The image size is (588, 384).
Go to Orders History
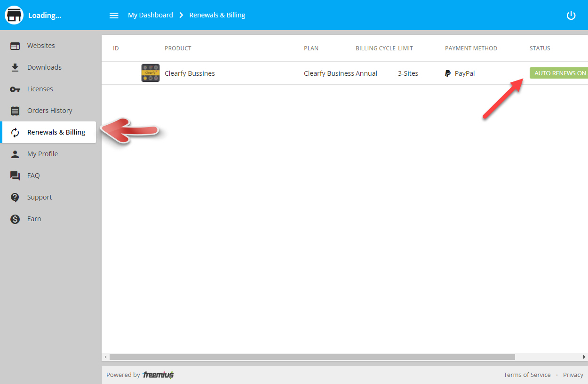[x=48, y=111]
